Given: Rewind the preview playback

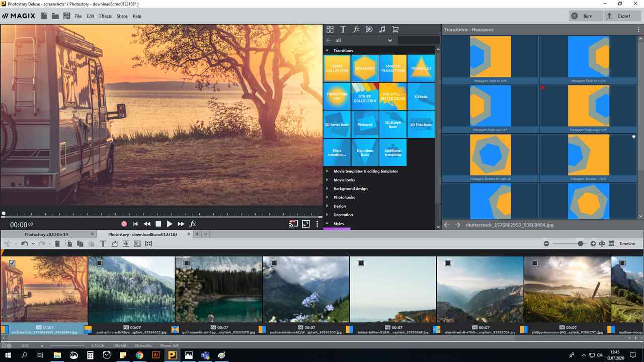Looking at the screenshot, I should tap(147, 224).
